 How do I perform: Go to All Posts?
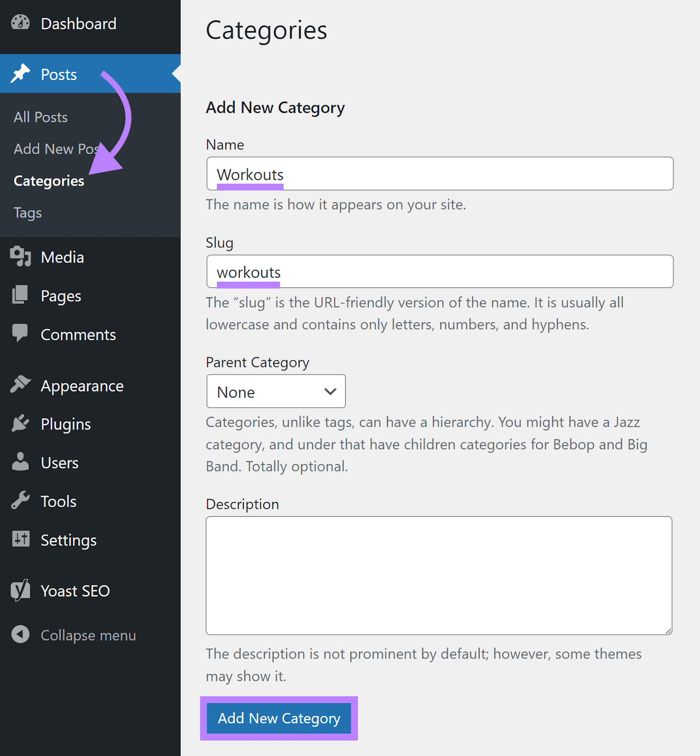click(41, 117)
